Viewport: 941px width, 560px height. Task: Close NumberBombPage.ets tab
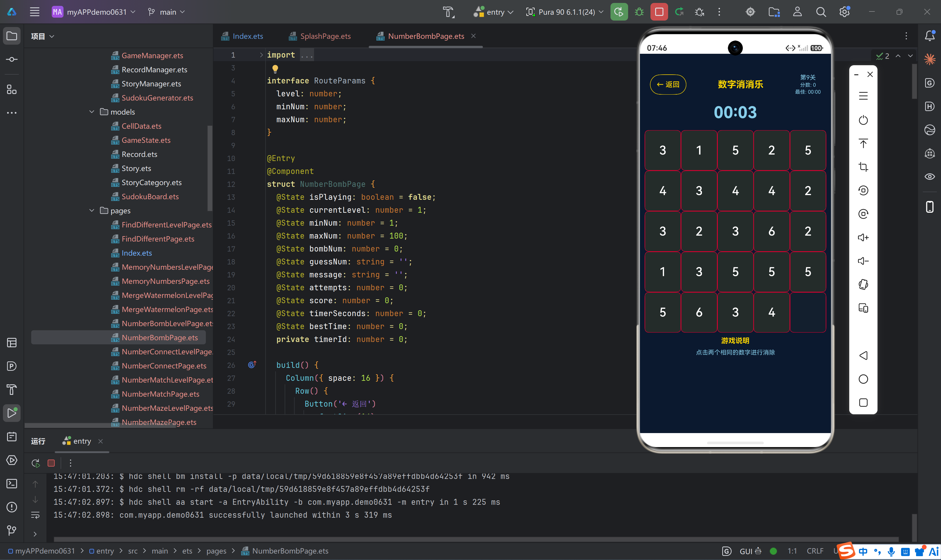(473, 36)
